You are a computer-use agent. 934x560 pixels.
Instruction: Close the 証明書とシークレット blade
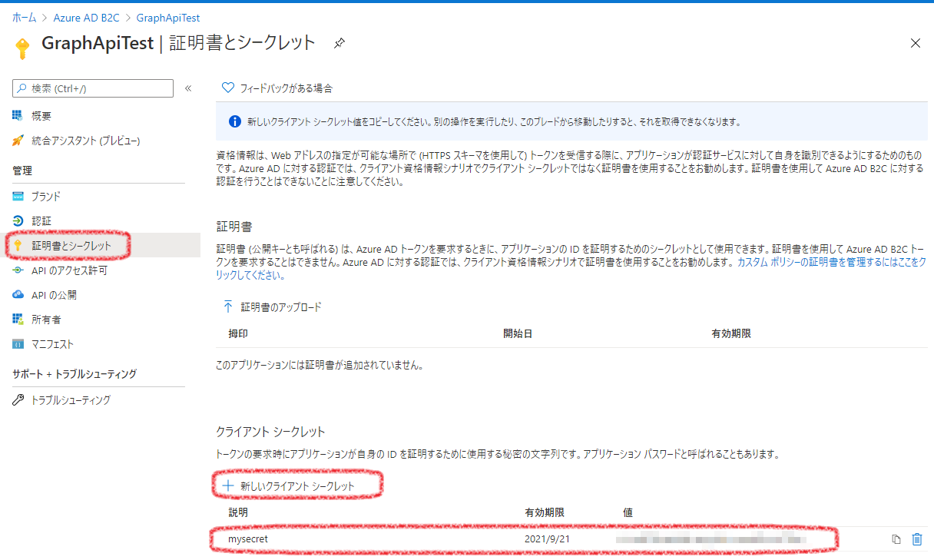(915, 43)
